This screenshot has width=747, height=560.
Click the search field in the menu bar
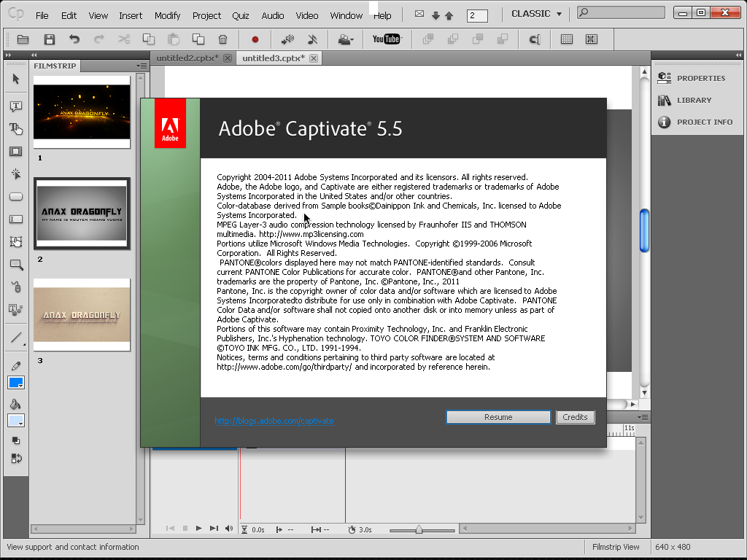(621, 13)
